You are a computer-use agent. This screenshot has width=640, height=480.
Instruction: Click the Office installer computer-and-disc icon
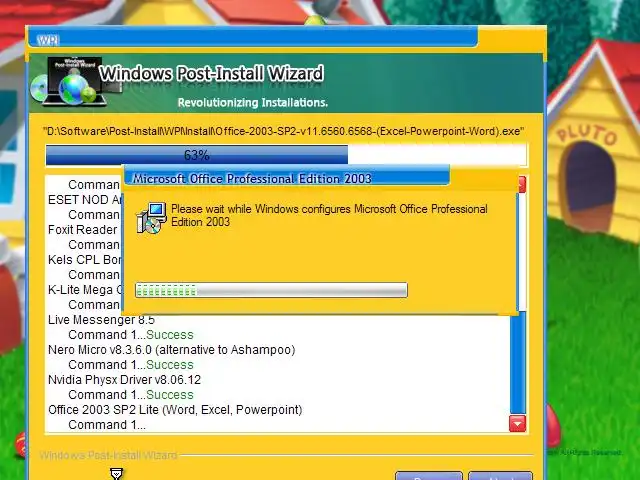151,218
